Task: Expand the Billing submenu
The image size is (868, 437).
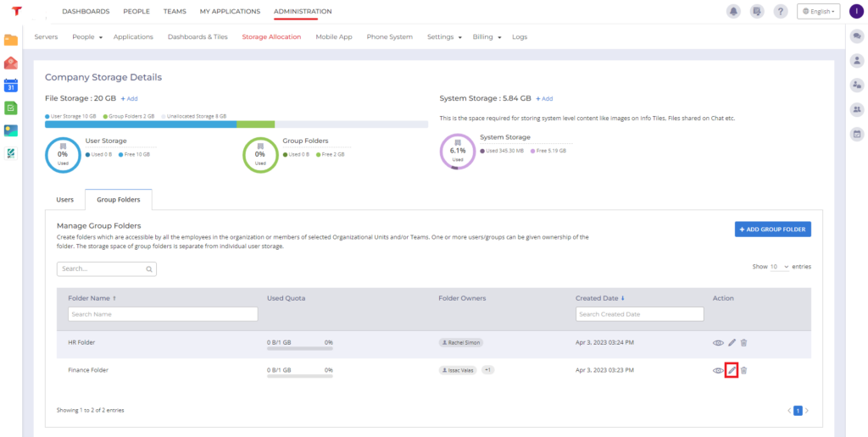Action: point(487,37)
